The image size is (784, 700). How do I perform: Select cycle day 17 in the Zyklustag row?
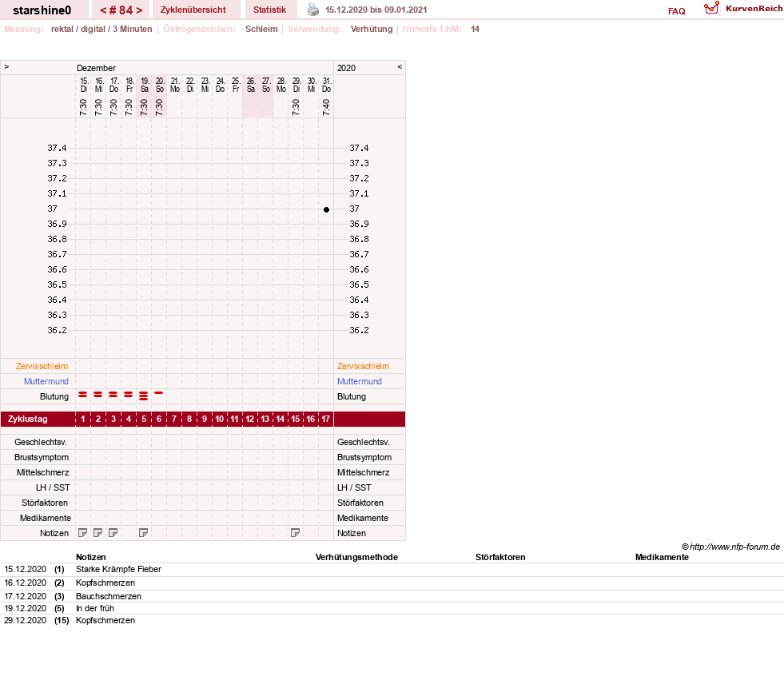pos(326,419)
